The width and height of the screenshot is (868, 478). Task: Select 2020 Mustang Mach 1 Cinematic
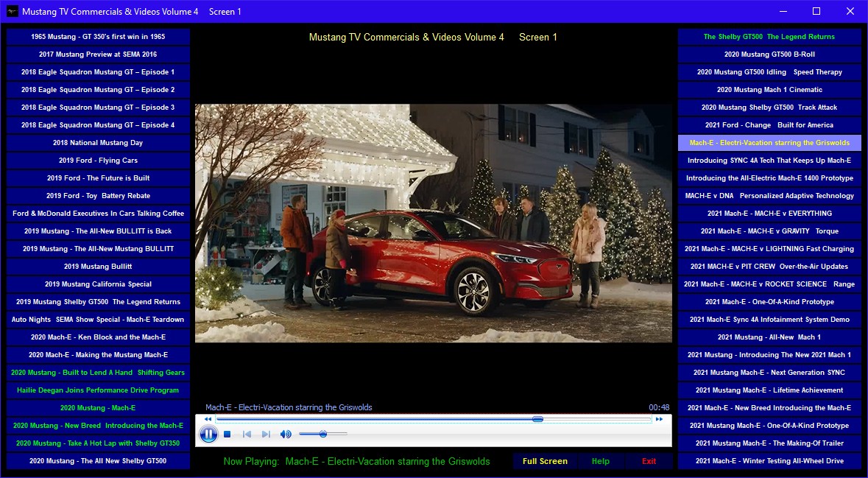[769, 90]
